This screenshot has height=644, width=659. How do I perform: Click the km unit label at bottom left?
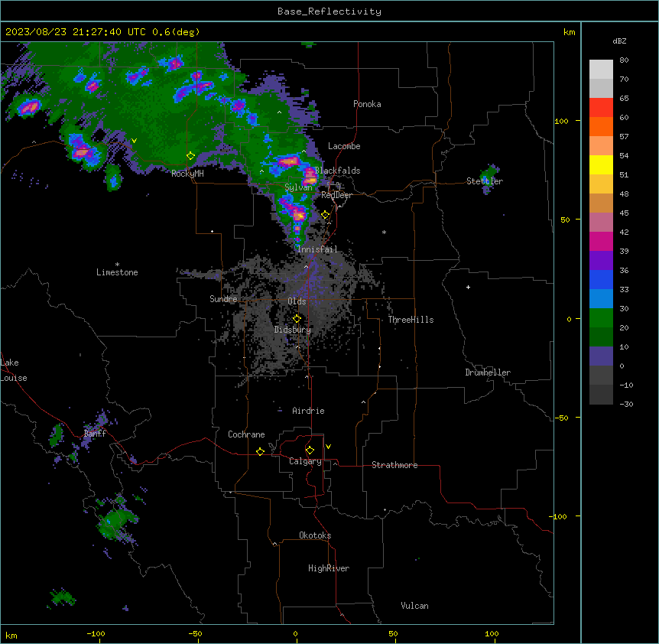11,635
